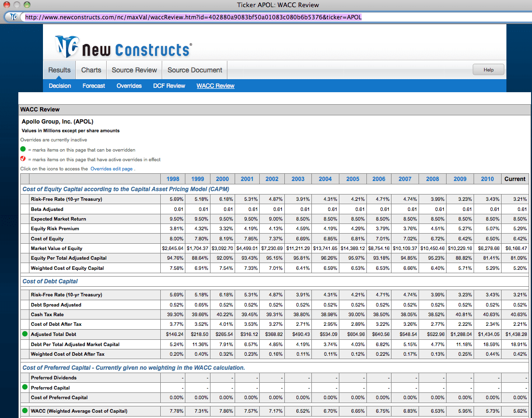
Task: Click the green override icon beside Preferred Capital
Action: pyautogui.click(x=25, y=387)
